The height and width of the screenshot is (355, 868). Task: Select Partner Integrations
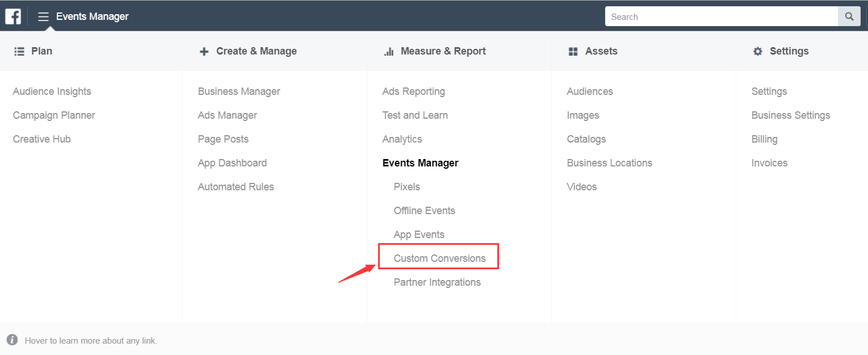point(437,282)
